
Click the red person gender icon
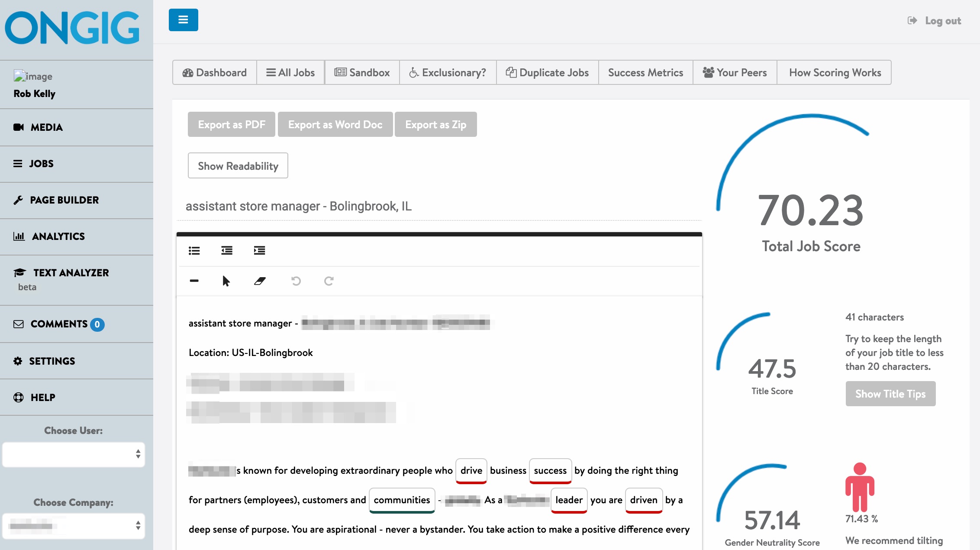[x=860, y=487]
